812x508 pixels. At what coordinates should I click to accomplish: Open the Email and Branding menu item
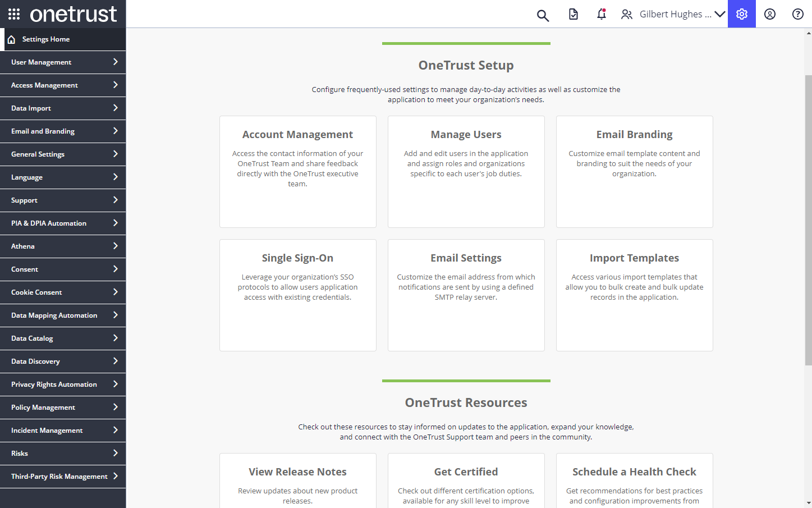63,131
